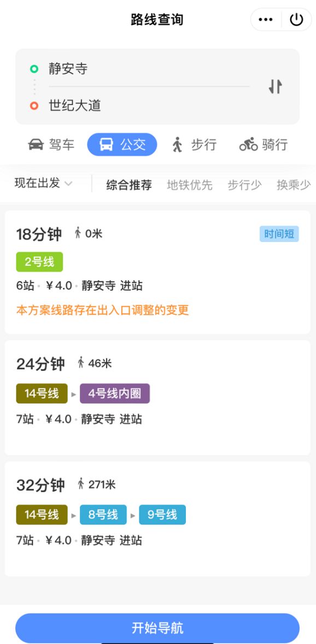Tap the swap origin and destination arrows
Viewport: 316px width, 644px height.
tap(276, 86)
